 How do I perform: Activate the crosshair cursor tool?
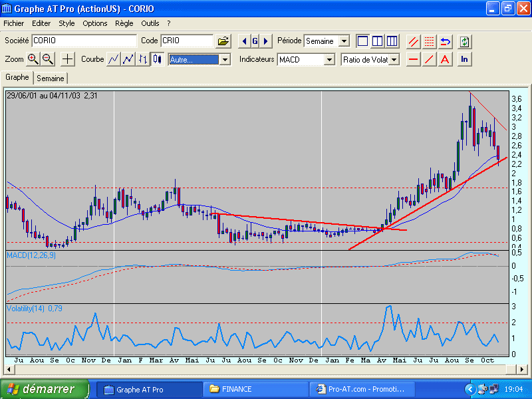(x=68, y=59)
